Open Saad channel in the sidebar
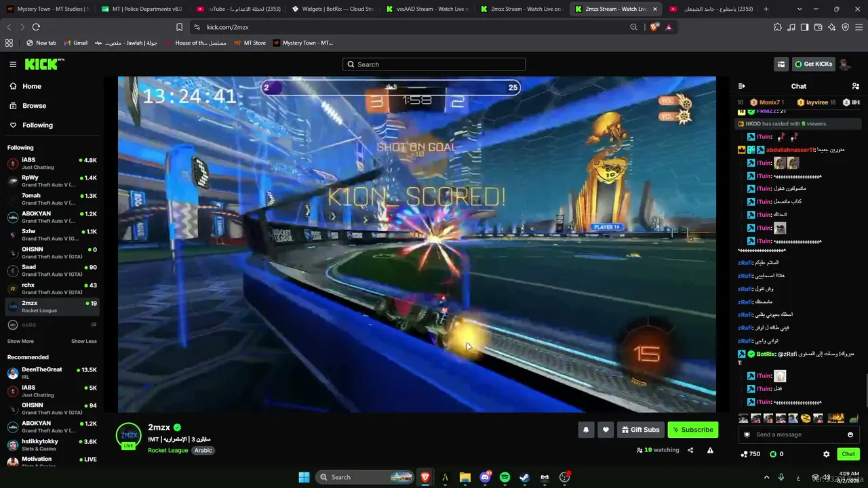Screen dimensions: 868x488 (x=52, y=270)
